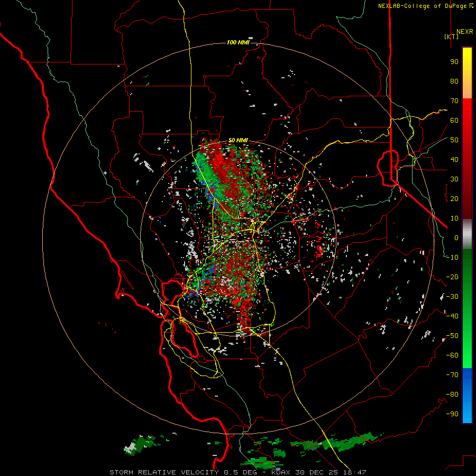Viewport: 476px width, 476px height.
Task: Click the green segment of the color bar
Action: pyautogui.click(x=467, y=309)
